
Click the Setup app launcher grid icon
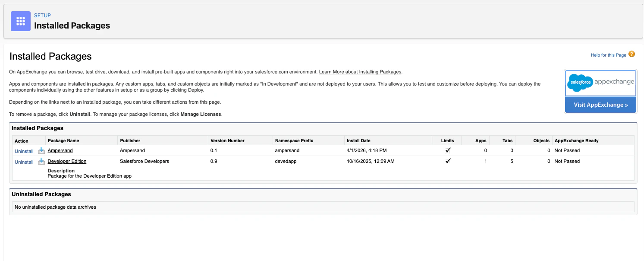[x=21, y=21]
